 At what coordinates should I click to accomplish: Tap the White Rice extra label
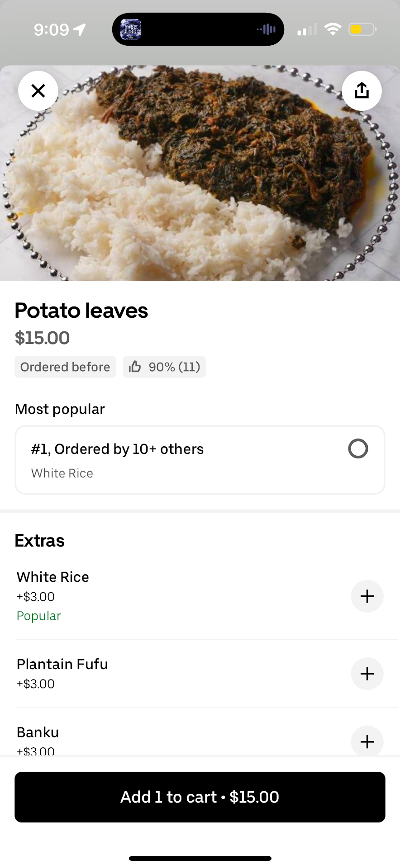[53, 577]
